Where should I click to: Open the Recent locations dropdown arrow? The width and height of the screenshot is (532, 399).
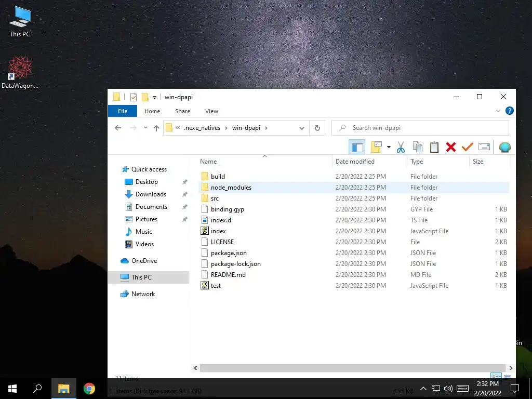(145, 128)
